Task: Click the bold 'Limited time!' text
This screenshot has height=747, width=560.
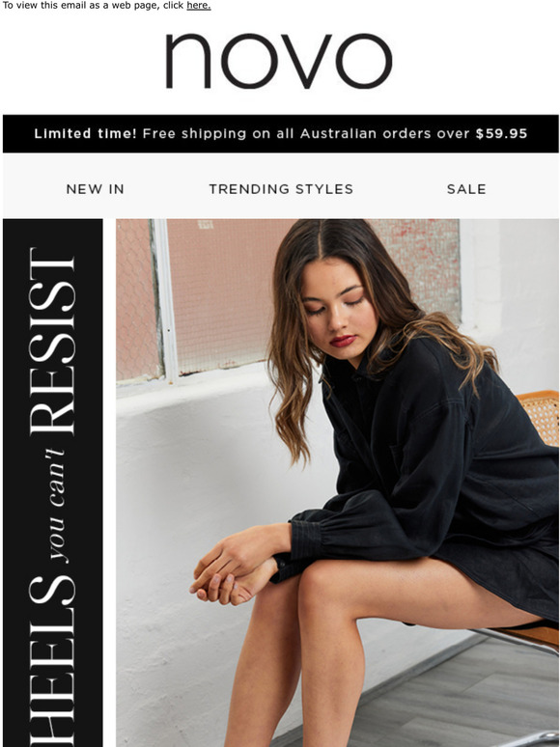Action: coord(85,133)
